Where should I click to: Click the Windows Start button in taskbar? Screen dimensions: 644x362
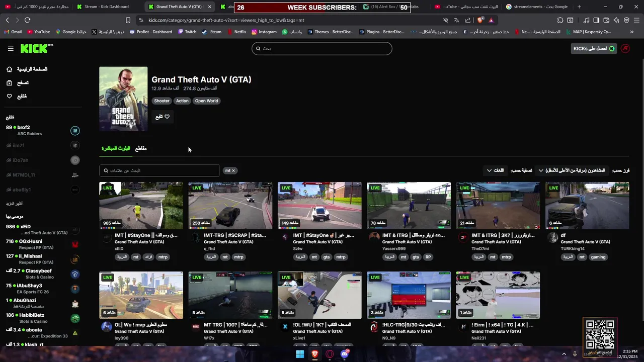click(300, 354)
